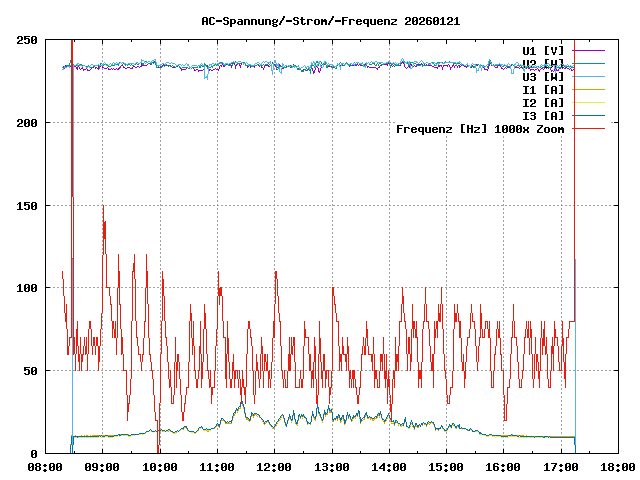Select the 50 y-axis value label

click(31, 371)
